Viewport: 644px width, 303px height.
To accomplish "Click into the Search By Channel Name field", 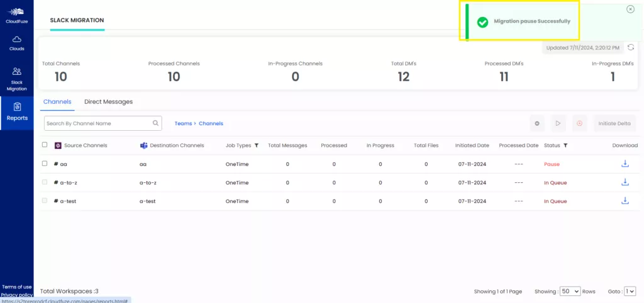I will [x=103, y=123].
